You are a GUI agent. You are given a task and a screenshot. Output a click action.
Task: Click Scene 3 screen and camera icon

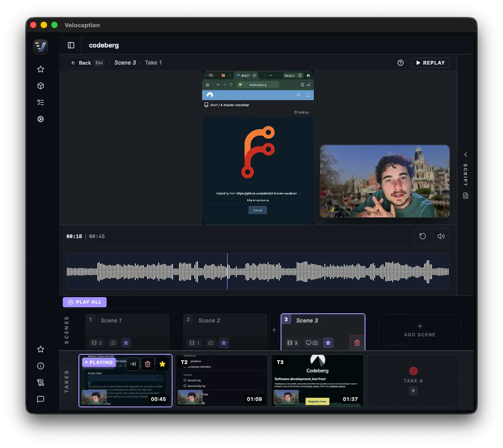312,343
